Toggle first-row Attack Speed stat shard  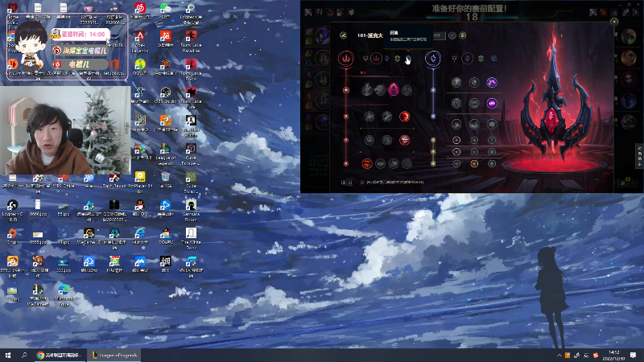point(474,140)
